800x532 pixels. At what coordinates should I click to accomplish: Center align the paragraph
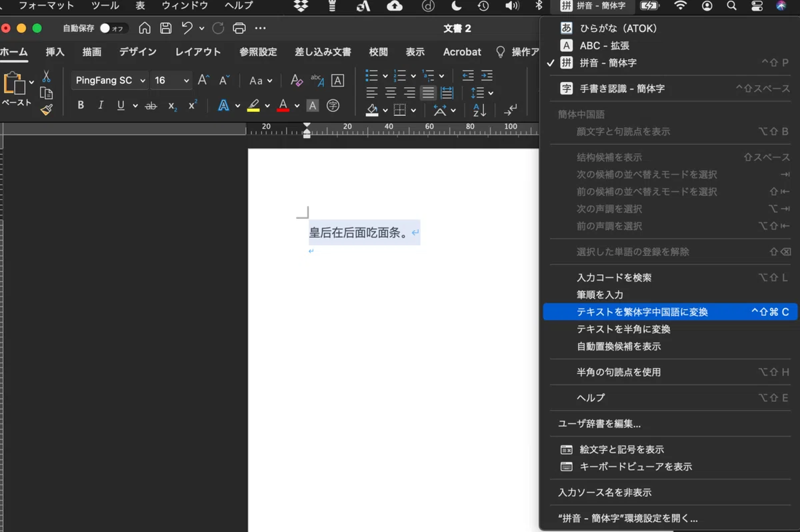391,93
